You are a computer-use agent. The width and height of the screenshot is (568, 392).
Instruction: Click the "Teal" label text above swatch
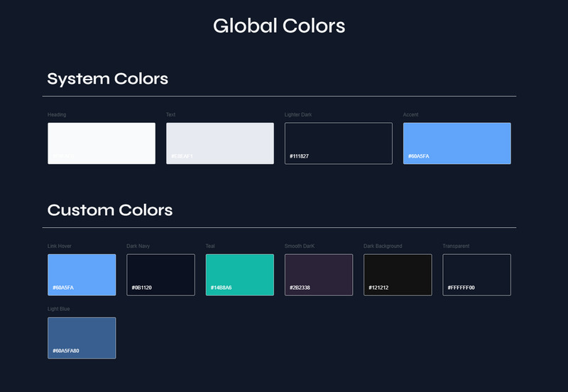[x=210, y=246]
